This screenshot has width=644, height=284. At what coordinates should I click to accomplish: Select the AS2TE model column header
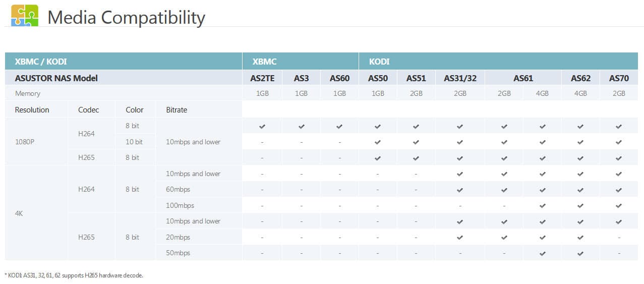pos(262,78)
